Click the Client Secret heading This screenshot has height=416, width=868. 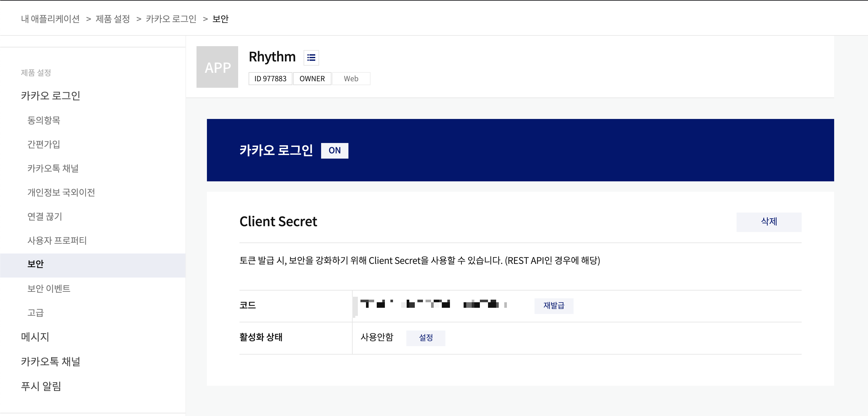point(278,221)
